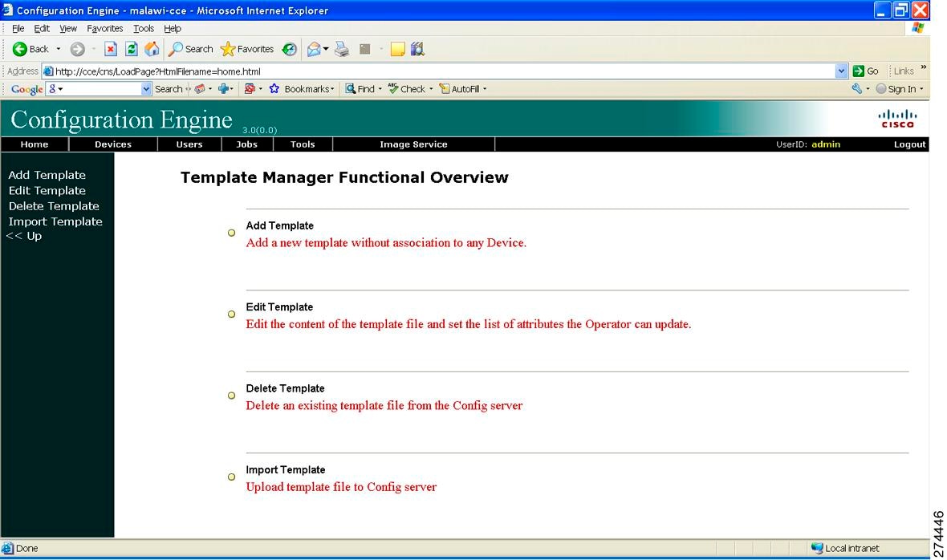
Task: Select the Users navigation tab
Action: tap(189, 144)
